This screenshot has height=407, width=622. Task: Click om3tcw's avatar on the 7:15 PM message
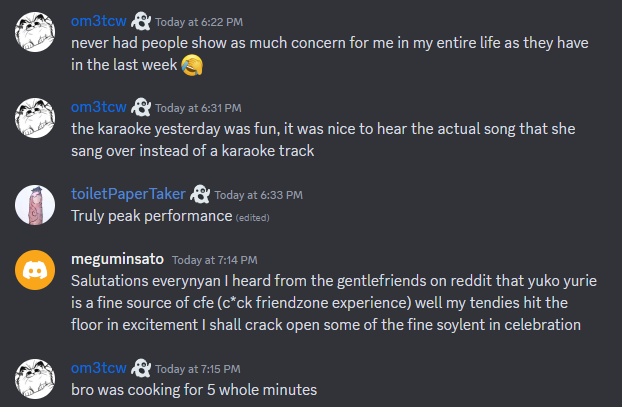[35, 378]
